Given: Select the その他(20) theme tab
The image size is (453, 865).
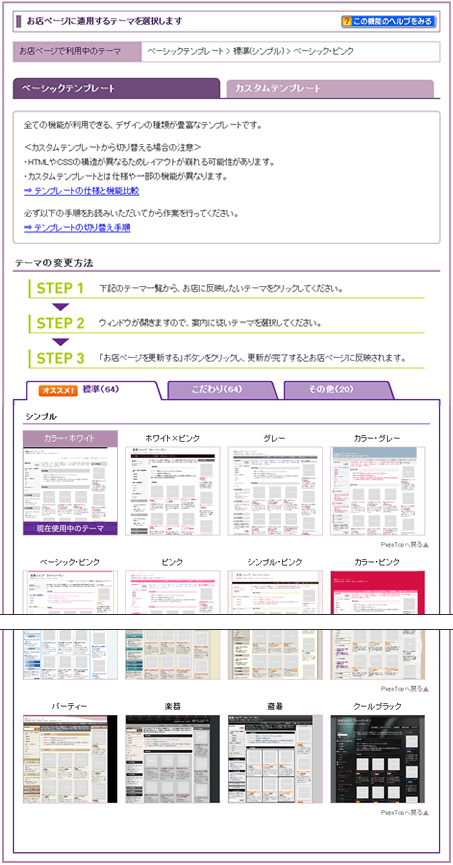Looking at the screenshot, I should coord(339,389).
